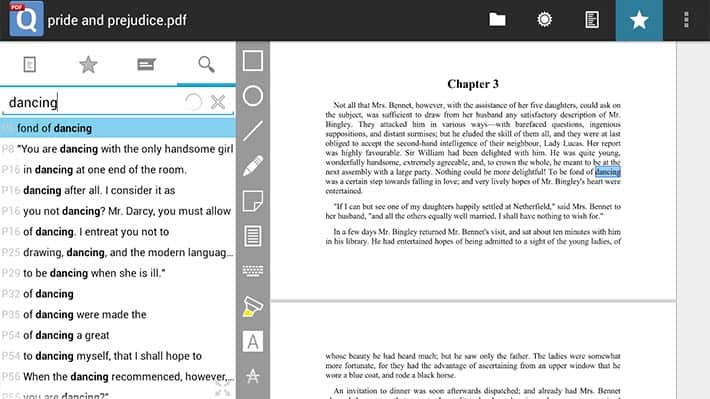Select the text box document tool
Image resolution: width=710 pixels, height=399 pixels.
pyautogui.click(x=253, y=236)
